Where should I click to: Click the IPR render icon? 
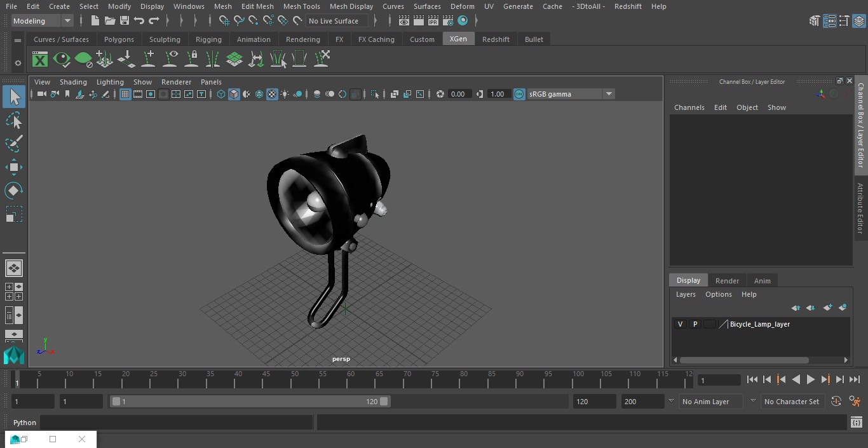(x=433, y=21)
